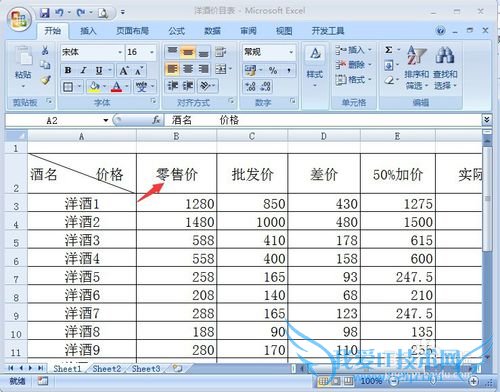Image resolution: width=500 pixels, height=392 pixels.
Task: Apply the yellow fill color
Action: coord(94,87)
